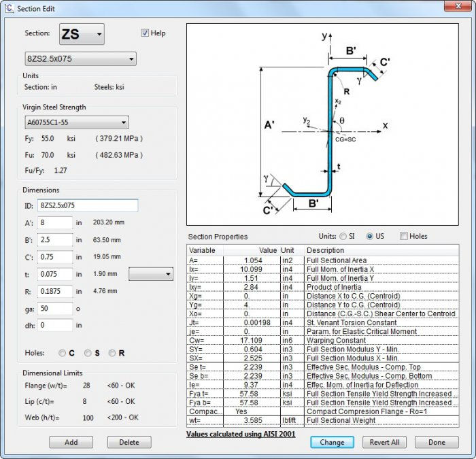Image resolution: width=476 pixels, height=459 pixels.
Task: Click the Description column header
Action: pos(381,250)
